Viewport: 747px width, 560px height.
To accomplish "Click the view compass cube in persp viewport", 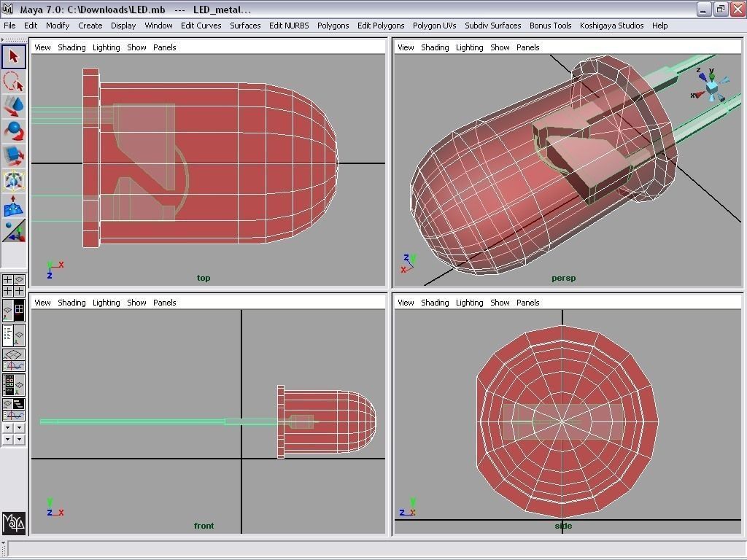I will [711, 87].
